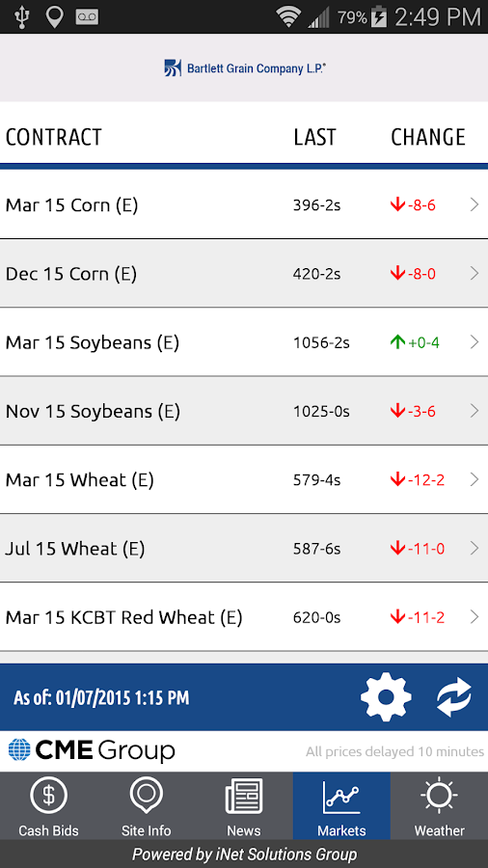
Task: Open chevron for Mar 15 KCBT Red Wheat
Action: [x=474, y=616]
